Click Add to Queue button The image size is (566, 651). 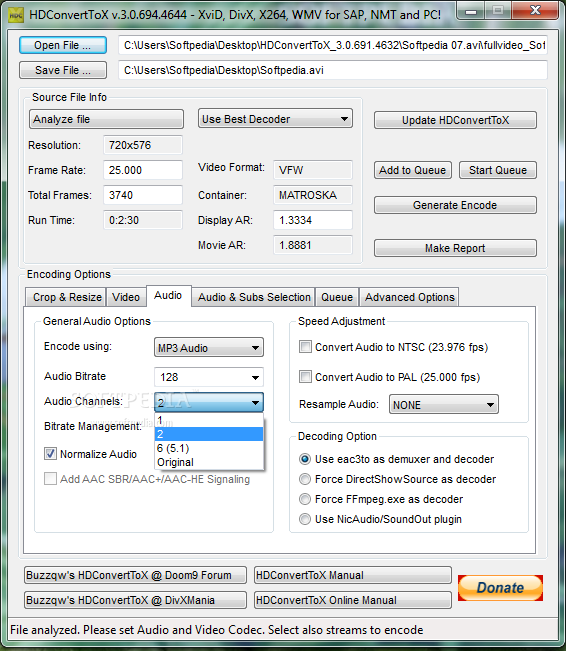pos(413,170)
